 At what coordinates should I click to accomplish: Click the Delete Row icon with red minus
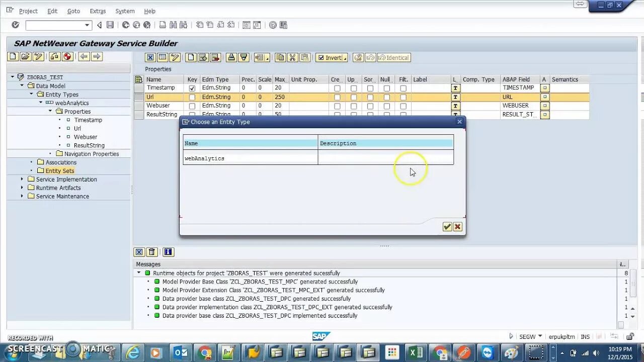(x=215, y=57)
